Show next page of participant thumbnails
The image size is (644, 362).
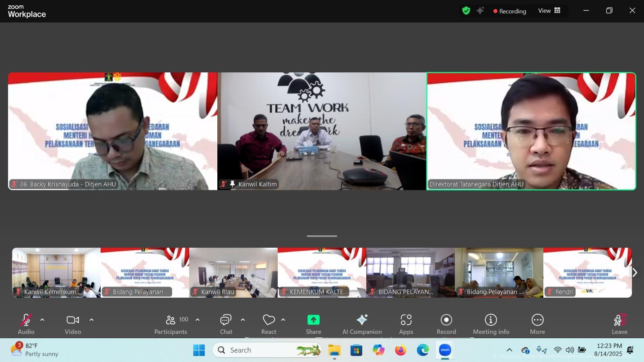point(634,273)
